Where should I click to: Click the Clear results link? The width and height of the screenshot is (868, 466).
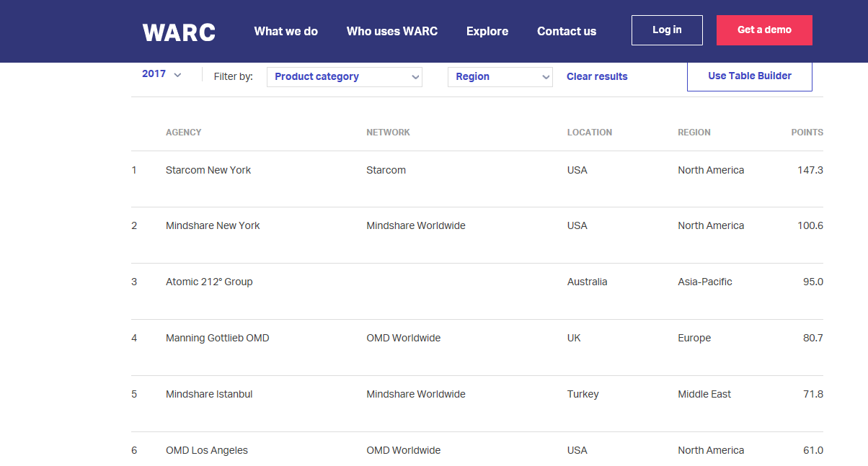click(x=597, y=76)
